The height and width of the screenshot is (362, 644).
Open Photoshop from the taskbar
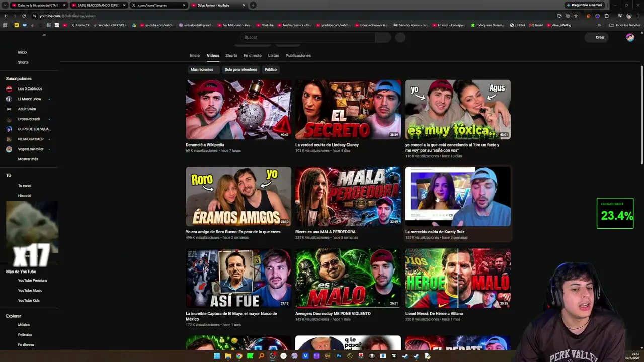[x=339, y=356]
